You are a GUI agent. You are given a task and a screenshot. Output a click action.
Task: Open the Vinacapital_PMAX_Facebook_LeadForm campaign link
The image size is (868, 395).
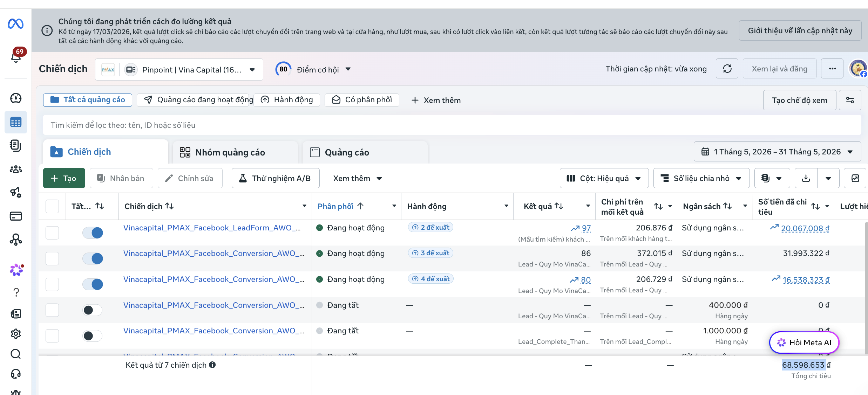pyautogui.click(x=212, y=228)
